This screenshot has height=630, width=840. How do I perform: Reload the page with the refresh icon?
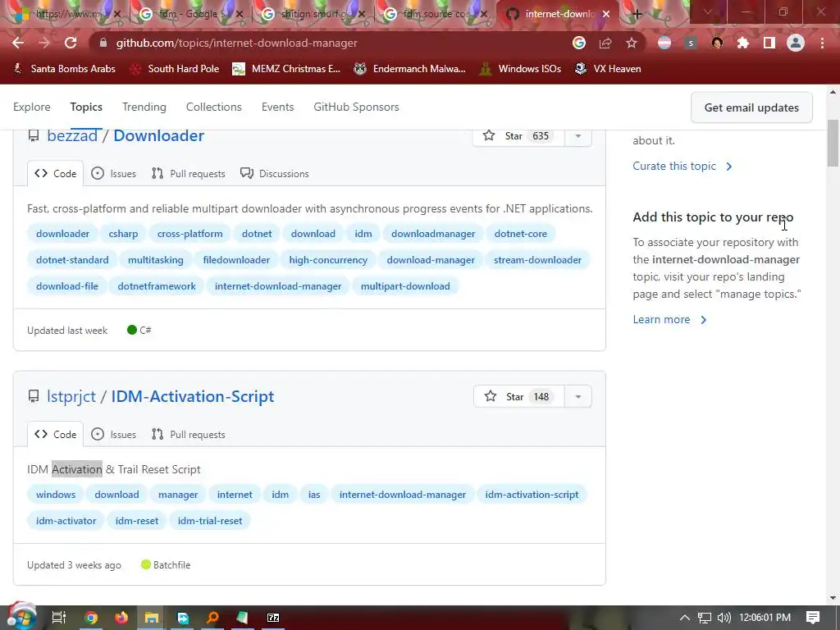coord(71,43)
